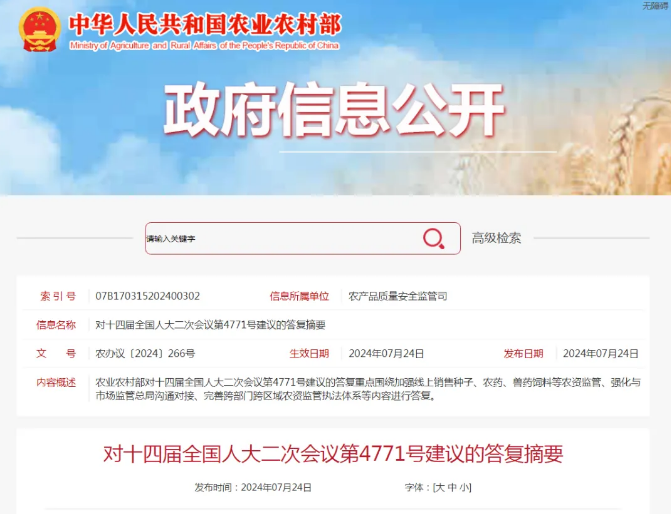
Task: Click the national emblem logo
Action: (x=40, y=30)
